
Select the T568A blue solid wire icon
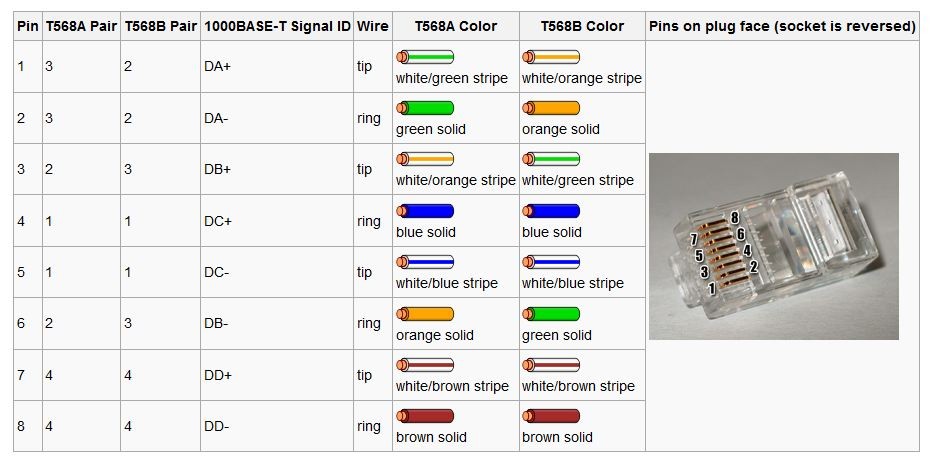click(425, 211)
